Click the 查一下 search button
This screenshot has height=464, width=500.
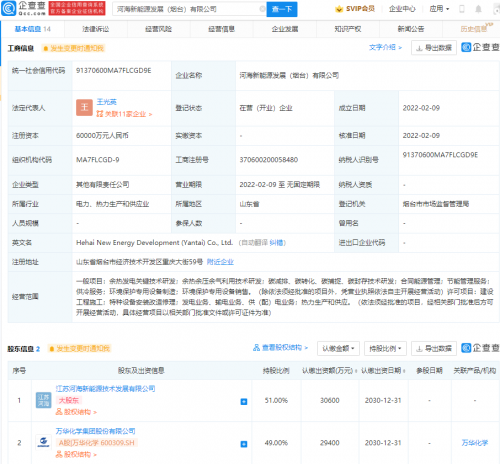282,9
